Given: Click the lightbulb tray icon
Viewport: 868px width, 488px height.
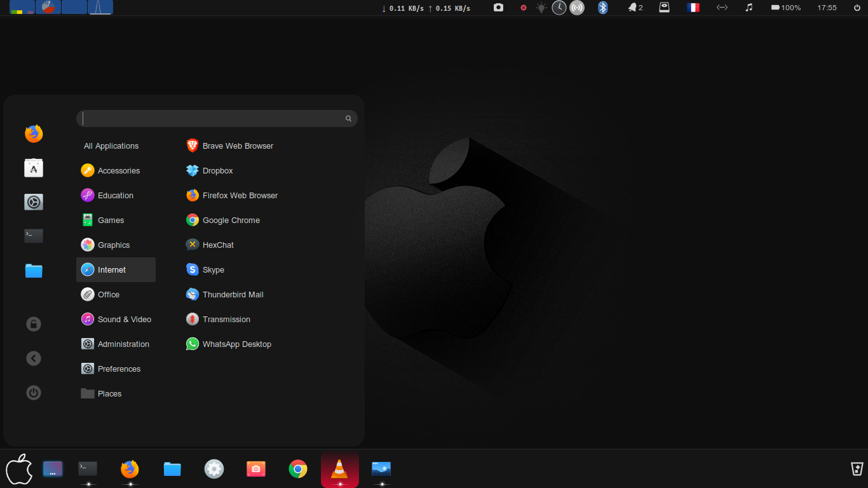Looking at the screenshot, I should click(x=541, y=8).
